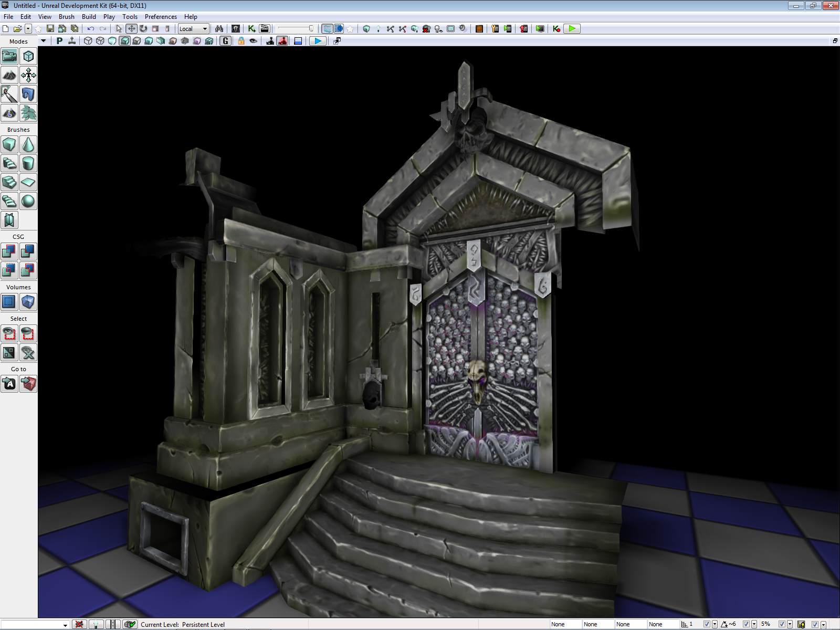Toggle scale snapping checkbox after 5%
The height and width of the screenshot is (630, 840).
pos(782,624)
